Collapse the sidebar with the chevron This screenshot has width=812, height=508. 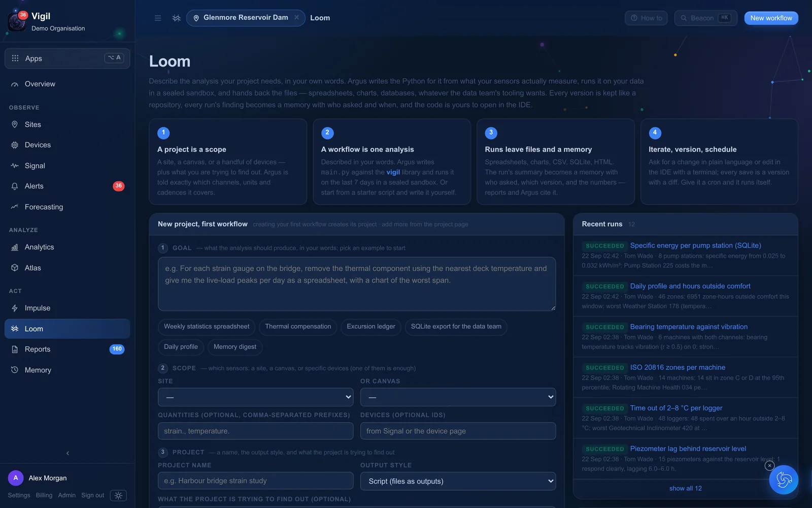(x=67, y=453)
